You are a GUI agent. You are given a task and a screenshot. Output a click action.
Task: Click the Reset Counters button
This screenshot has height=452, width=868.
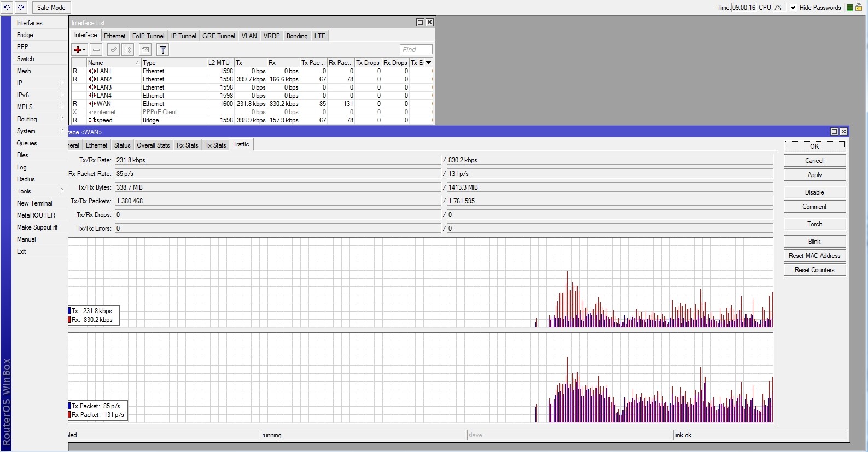814,270
